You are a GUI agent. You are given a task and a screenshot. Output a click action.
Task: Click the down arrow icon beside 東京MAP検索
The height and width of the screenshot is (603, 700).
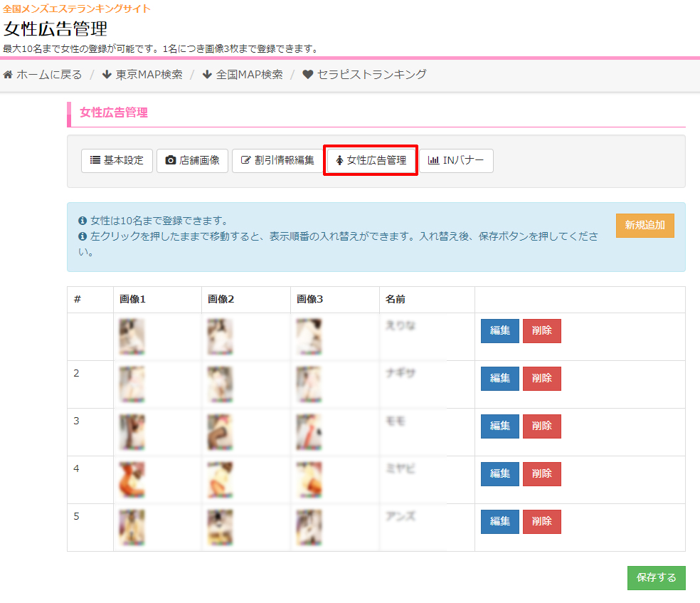[107, 75]
